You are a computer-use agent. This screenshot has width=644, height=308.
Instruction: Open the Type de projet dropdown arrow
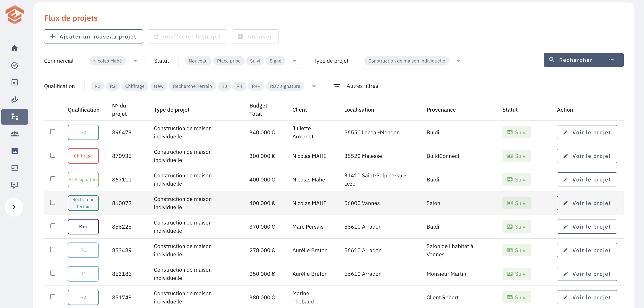458,61
